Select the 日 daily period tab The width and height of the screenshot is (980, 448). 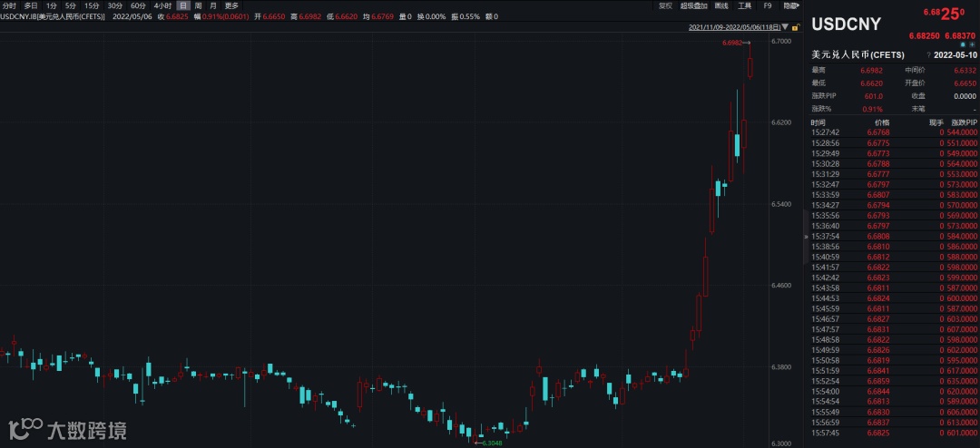click(x=183, y=5)
